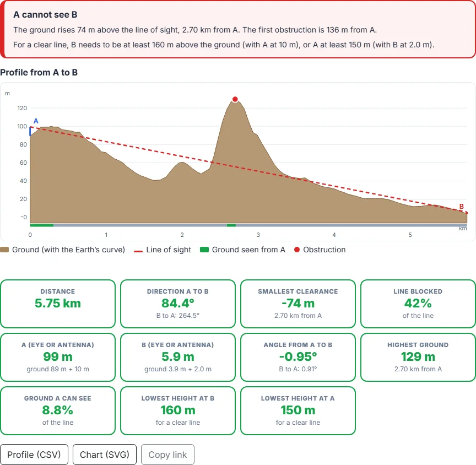Viewport: 476px width, 465px height.
Task: Export the Chart (SVG) file
Action: pos(105,455)
